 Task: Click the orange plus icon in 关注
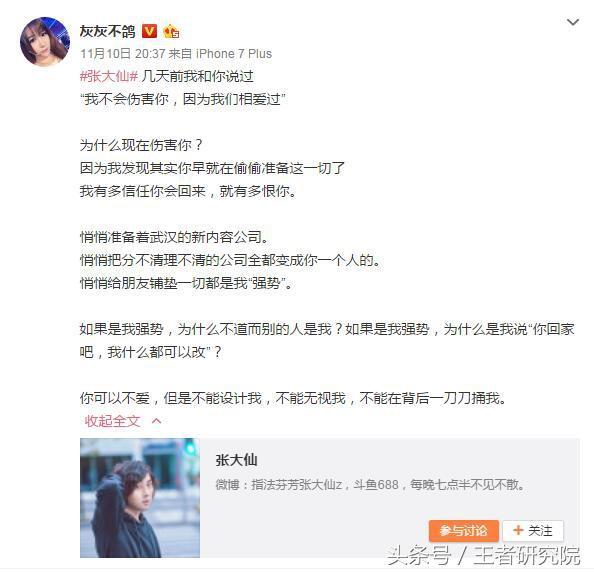coord(518,530)
